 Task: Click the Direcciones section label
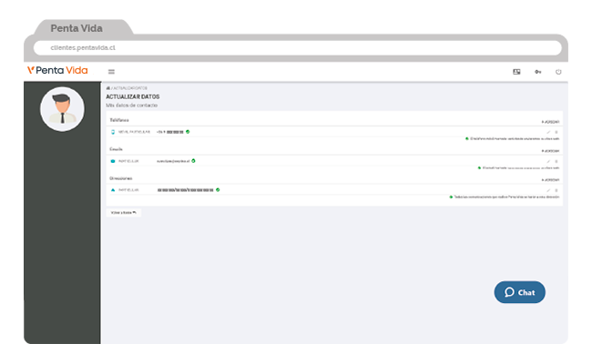[121, 178]
